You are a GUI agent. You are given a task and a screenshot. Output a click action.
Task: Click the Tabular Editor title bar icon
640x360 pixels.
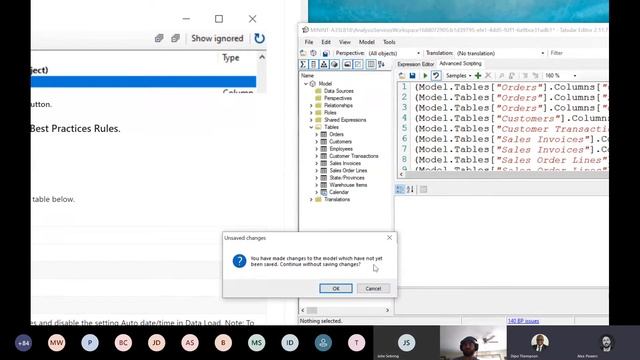click(305, 30)
